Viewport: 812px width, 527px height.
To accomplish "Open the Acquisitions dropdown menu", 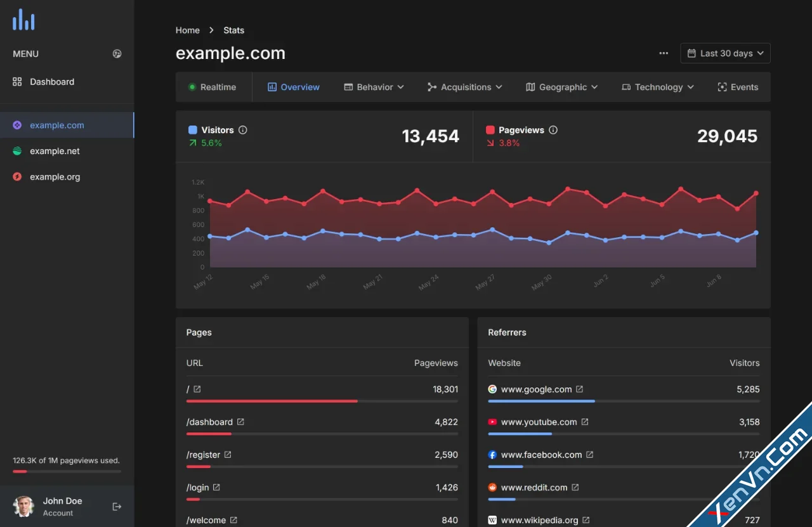I will click(465, 87).
